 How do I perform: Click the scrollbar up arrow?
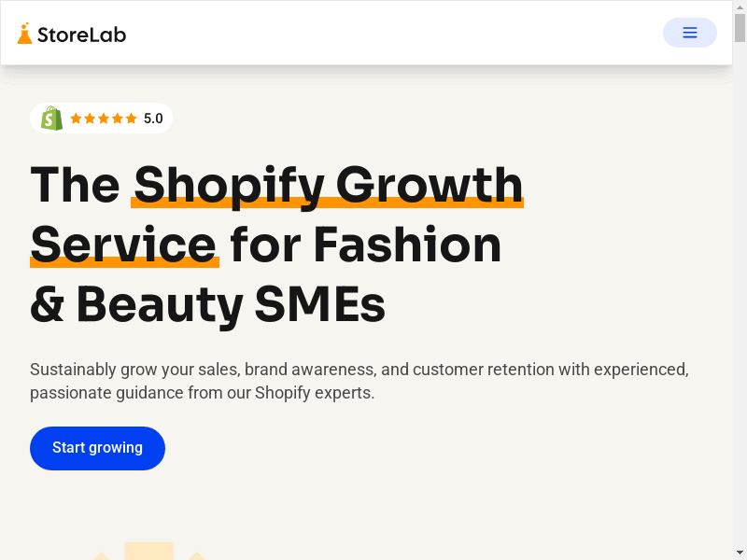tap(740, 7)
